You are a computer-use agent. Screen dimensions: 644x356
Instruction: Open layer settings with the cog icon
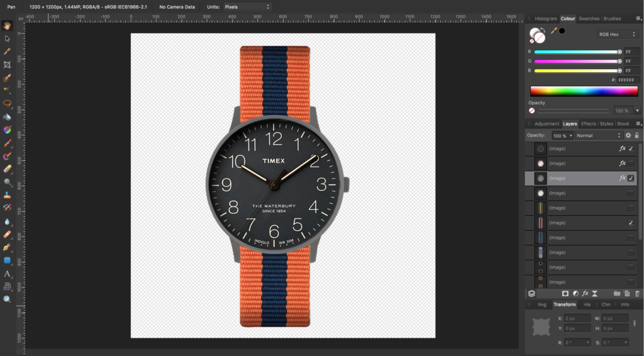point(628,135)
